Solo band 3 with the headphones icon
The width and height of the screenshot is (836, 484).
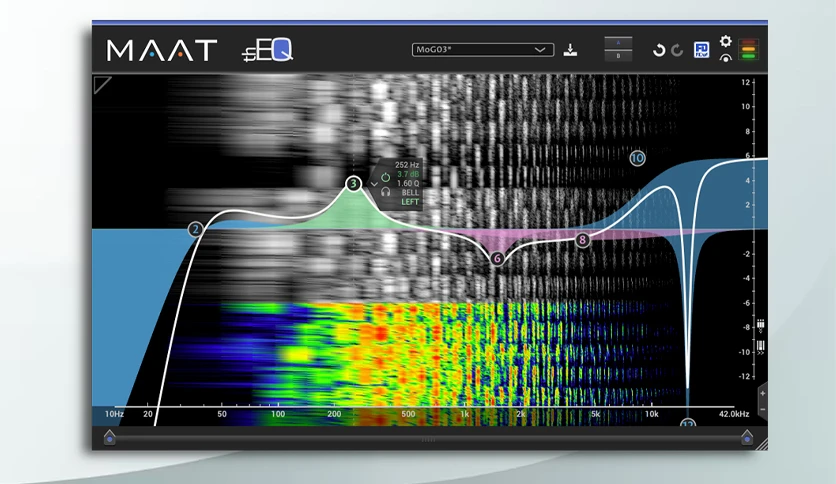(385, 191)
